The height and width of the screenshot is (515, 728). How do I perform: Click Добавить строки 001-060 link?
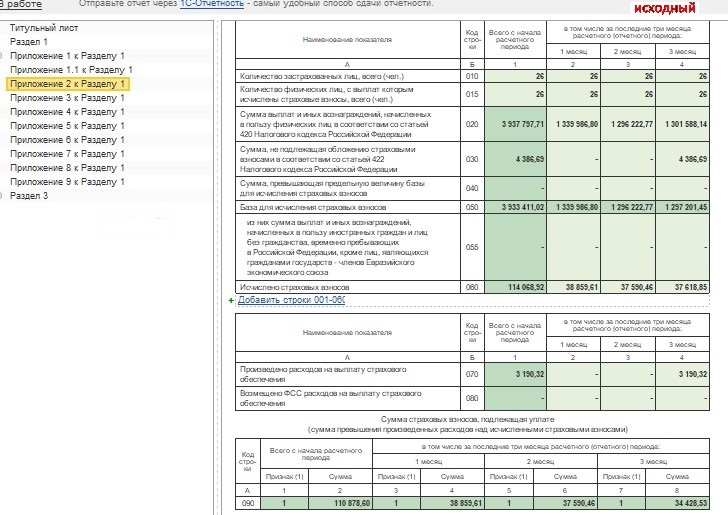[291, 300]
